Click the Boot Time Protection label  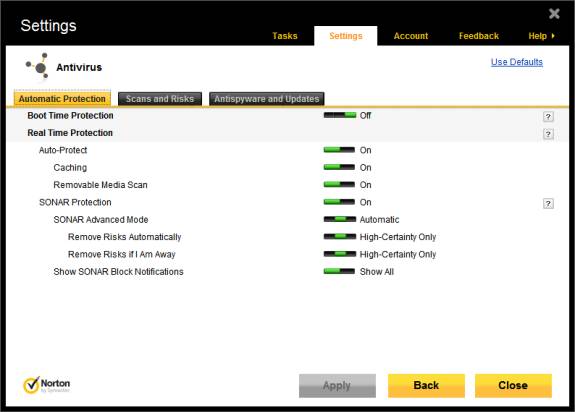(x=70, y=115)
